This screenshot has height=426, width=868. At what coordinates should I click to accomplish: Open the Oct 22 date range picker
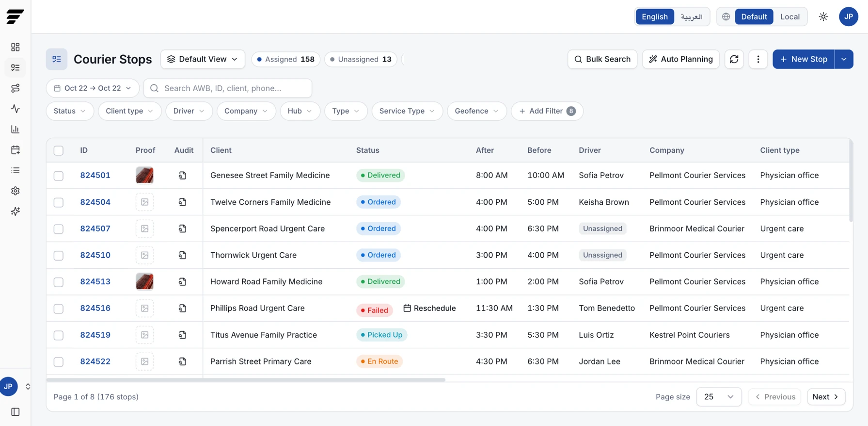[x=93, y=88]
